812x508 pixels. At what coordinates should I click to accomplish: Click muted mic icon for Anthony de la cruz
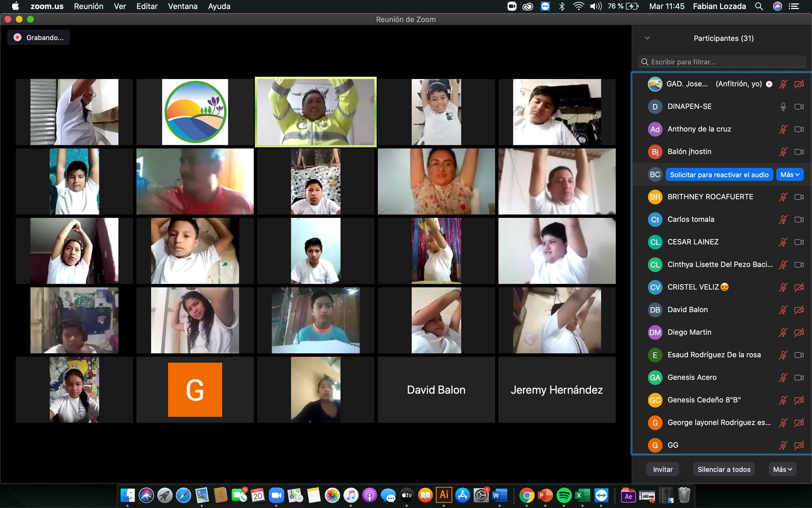click(x=783, y=129)
